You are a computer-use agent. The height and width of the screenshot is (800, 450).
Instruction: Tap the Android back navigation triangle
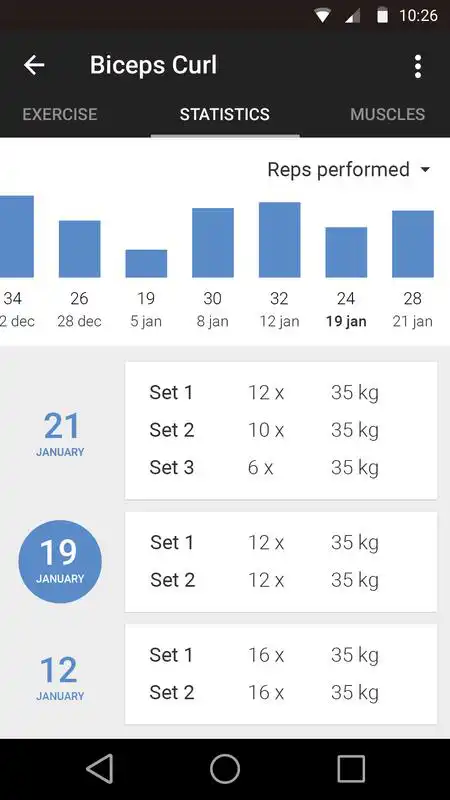click(100, 768)
